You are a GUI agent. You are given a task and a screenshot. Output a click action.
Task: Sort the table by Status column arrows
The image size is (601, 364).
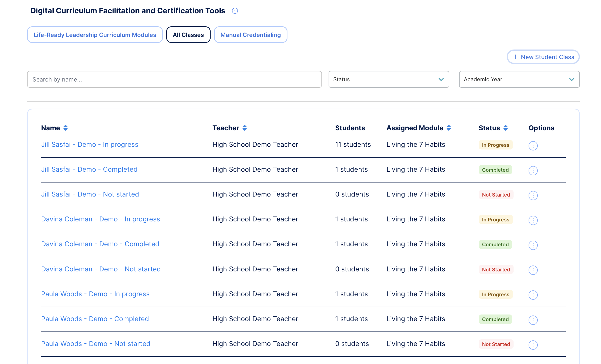505,128
